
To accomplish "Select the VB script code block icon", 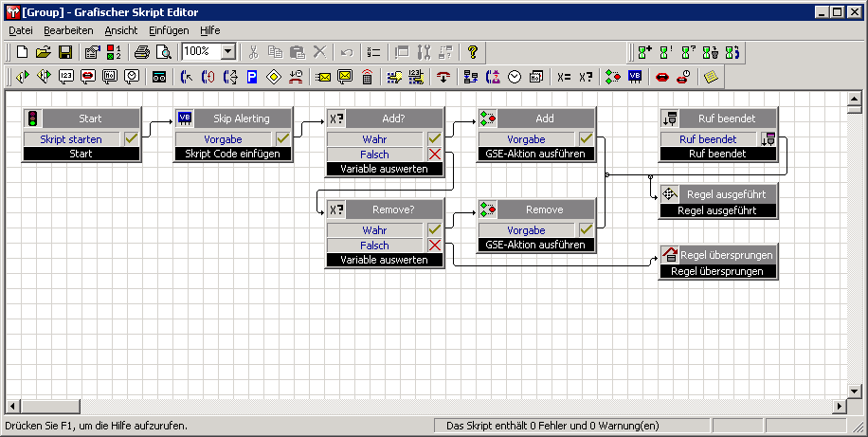I will click(x=635, y=77).
